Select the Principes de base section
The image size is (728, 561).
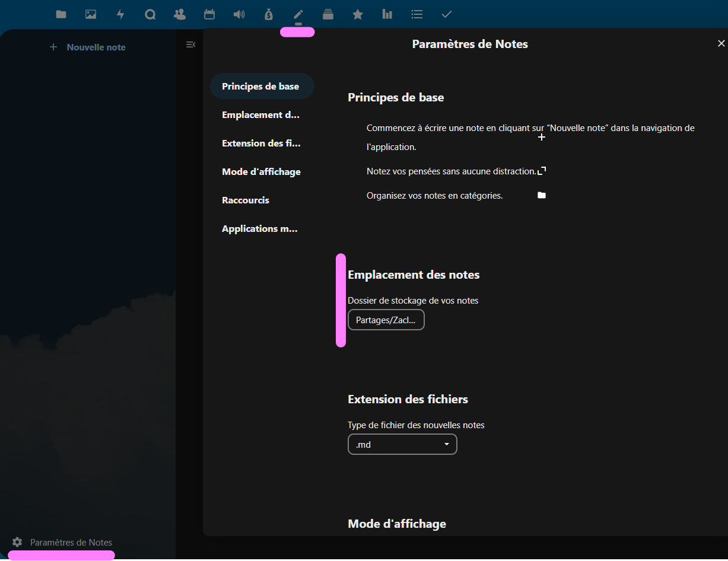coord(261,87)
